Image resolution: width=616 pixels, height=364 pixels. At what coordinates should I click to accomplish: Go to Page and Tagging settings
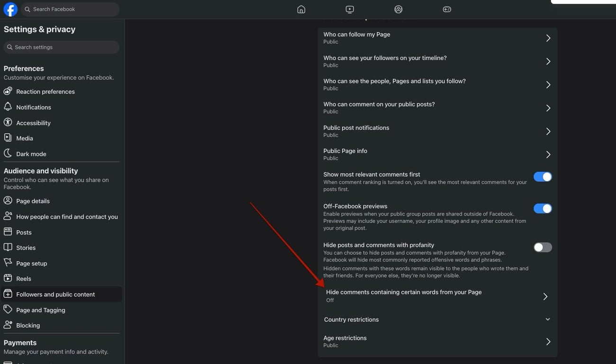tap(62, 310)
